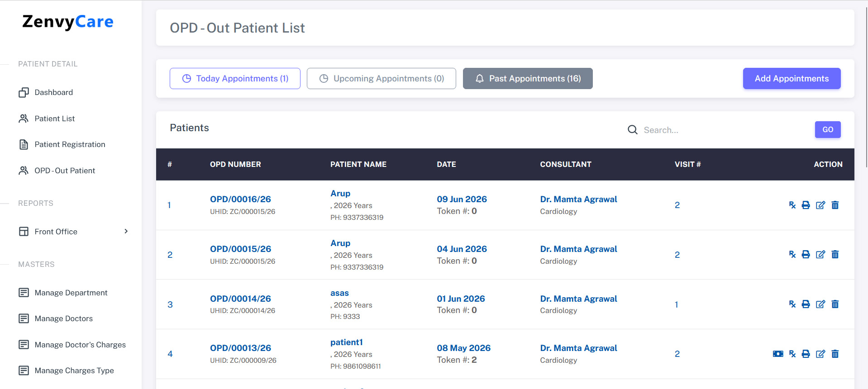The height and width of the screenshot is (389, 868).
Task: Open OPD/00013/26 link
Action: (x=240, y=348)
